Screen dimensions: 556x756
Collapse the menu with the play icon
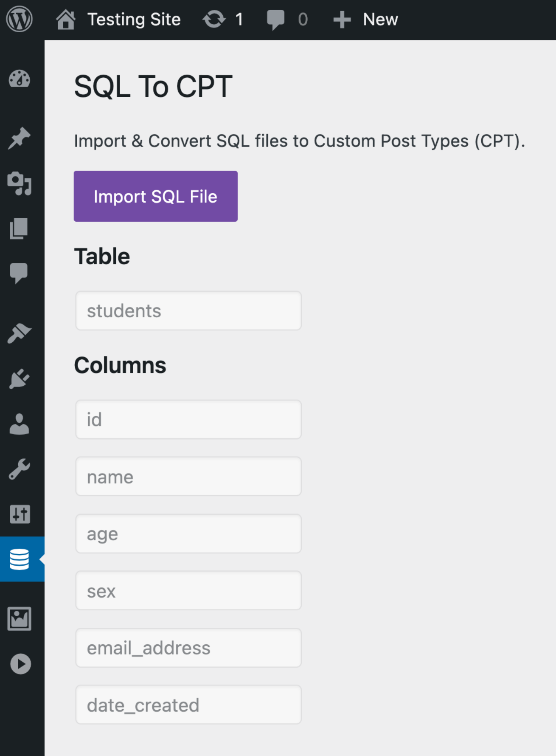20,664
